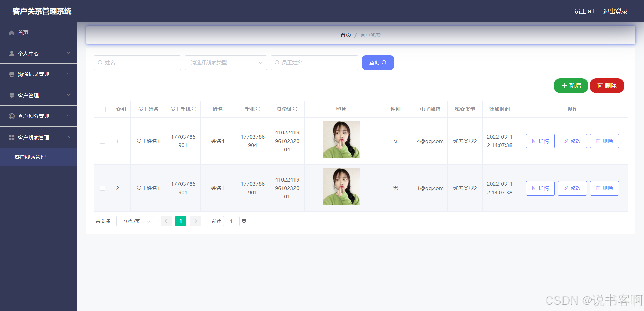Click the plus icon on 新增 button

click(564, 86)
